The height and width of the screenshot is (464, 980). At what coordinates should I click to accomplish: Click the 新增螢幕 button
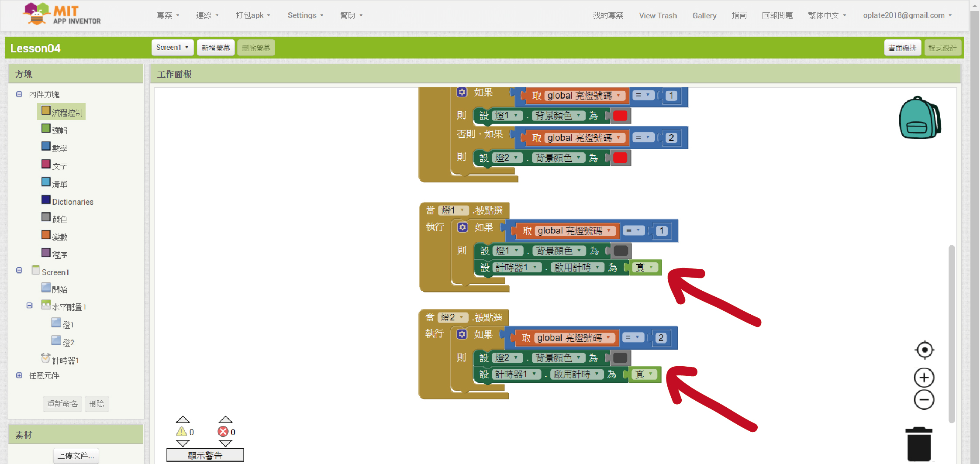click(216, 48)
